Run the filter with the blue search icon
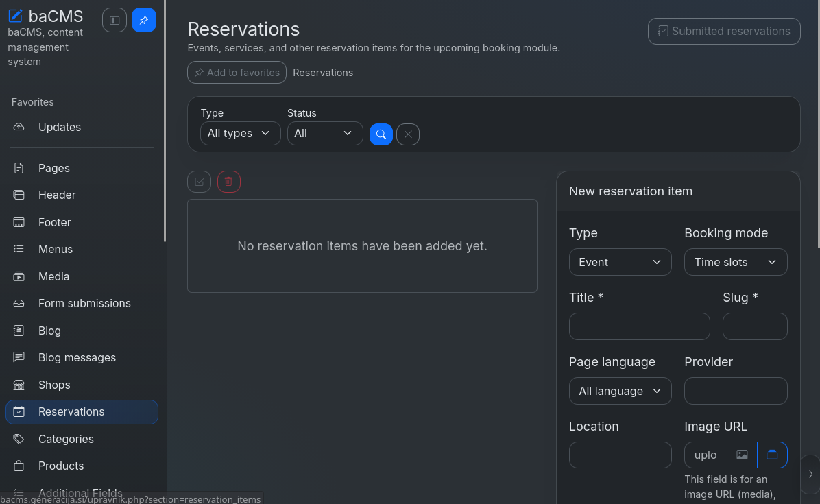Viewport: 820px width, 504px height. tap(381, 134)
